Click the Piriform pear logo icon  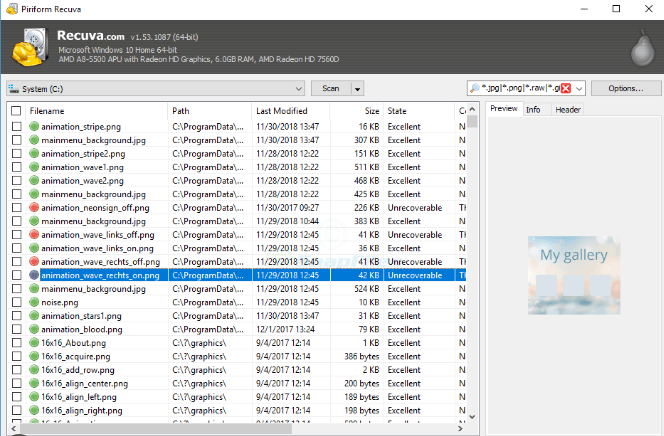point(643,47)
